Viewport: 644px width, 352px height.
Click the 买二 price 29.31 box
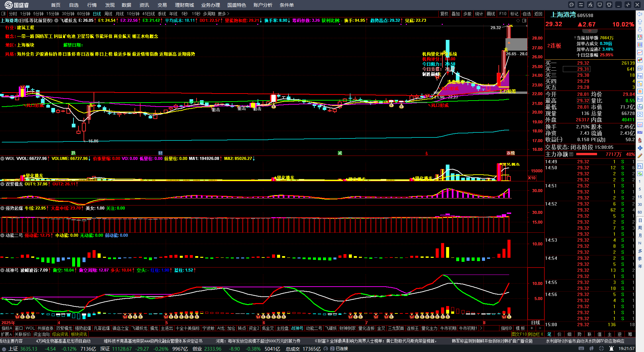576,69
